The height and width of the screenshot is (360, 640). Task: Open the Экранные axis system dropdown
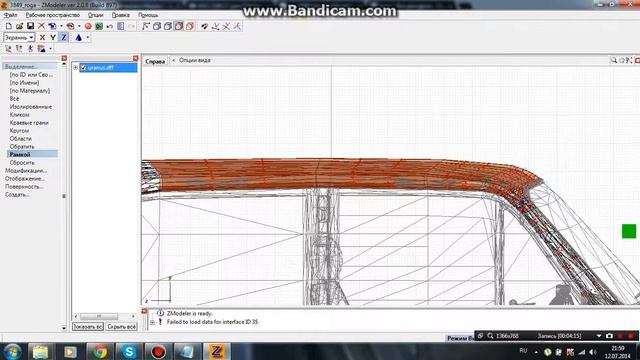19,38
